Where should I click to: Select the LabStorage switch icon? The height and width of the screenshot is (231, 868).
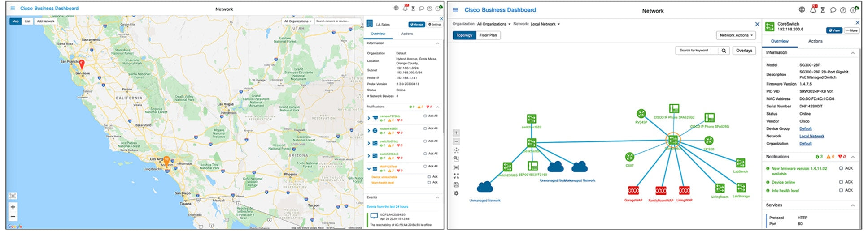tap(741, 188)
